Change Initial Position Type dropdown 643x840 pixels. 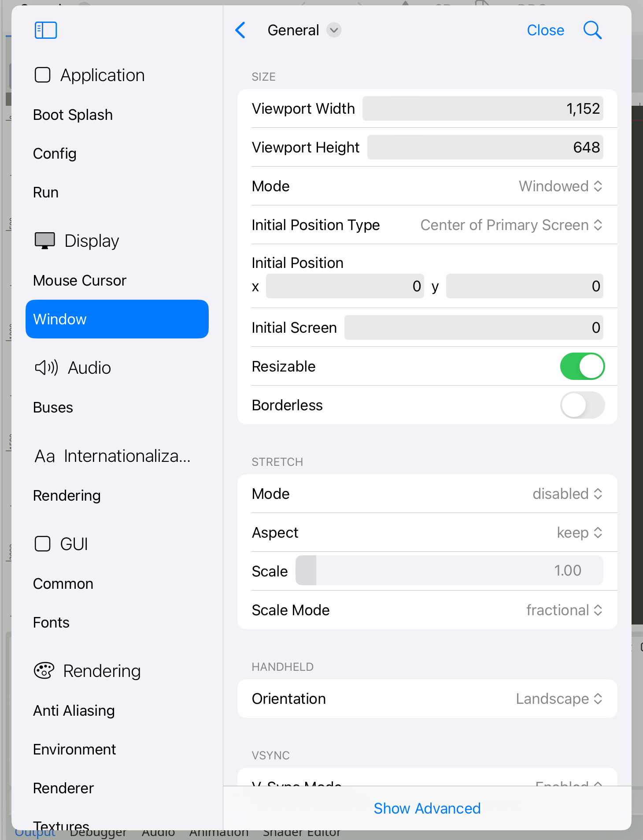(x=511, y=225)
